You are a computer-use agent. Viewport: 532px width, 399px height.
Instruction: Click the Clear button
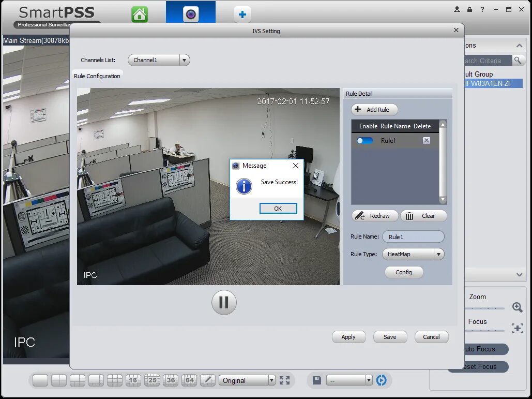click(423, 216)
